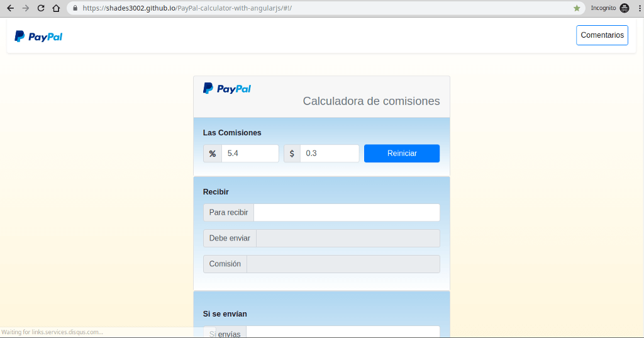Screen dimensions: 644x338
Task: Click the 'Recibir' section heading
Action: click(216, 192)
